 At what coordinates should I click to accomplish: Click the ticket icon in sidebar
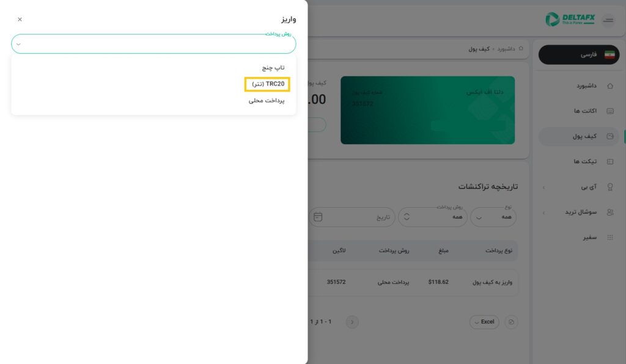click(610, 161)
